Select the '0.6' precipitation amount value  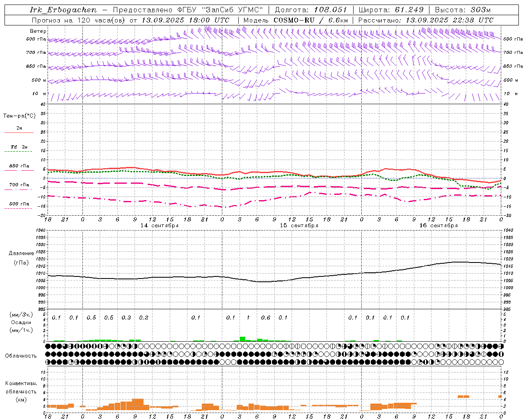pos(266,318)
